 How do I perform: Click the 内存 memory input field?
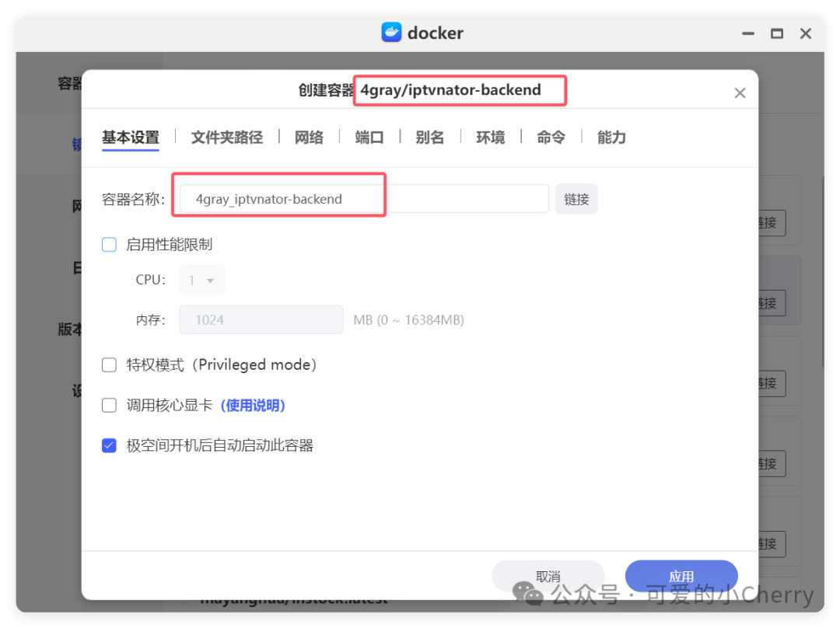pos(261,319)
